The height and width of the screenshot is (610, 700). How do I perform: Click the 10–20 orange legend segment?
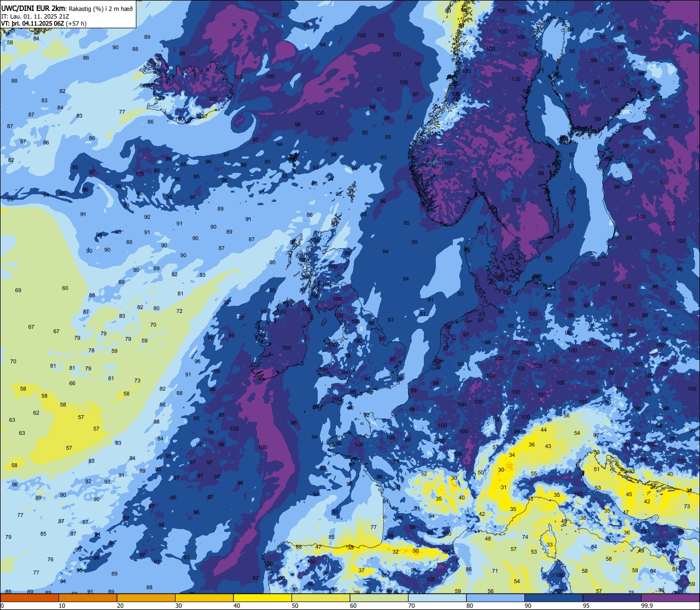[x=87, y=598]
